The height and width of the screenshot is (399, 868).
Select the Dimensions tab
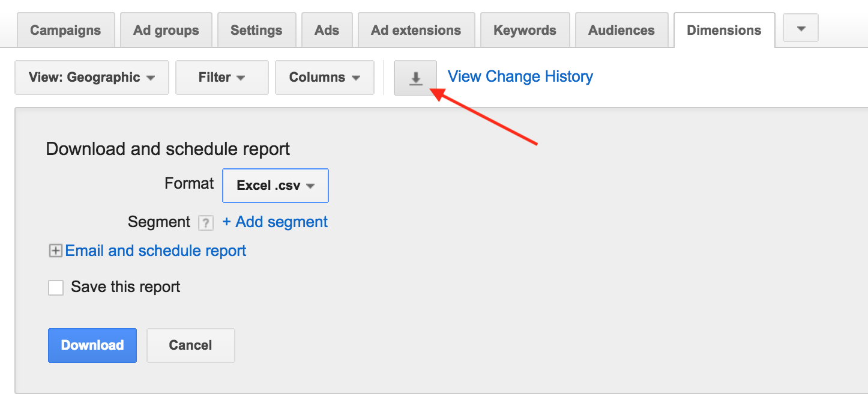click(x=724, y=30)
